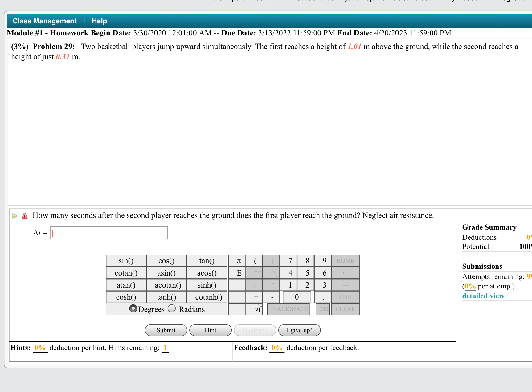Image resolution: width=532 pixels, height=392 pixels.
Task: Click the Hint button
Action: click(x=210, y=330)
